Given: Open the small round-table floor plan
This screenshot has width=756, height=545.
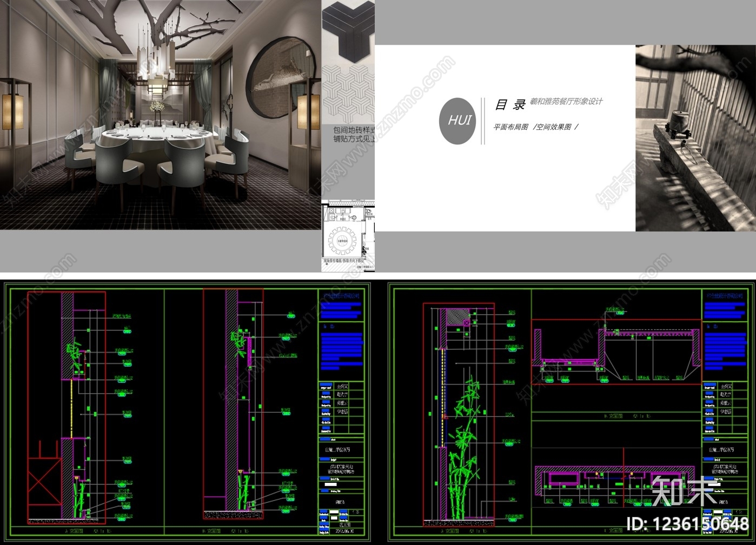Looking at the screenshot, I should coord(348,236).
